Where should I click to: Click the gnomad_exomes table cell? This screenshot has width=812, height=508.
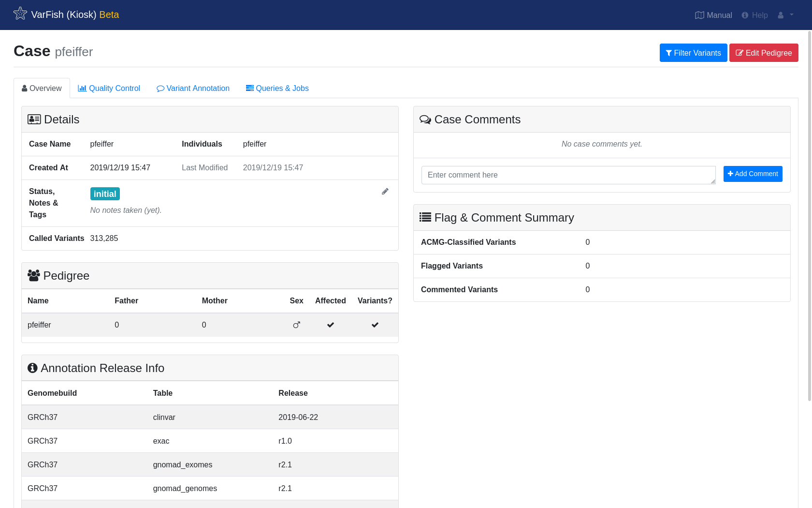click(x=183, y=464)
